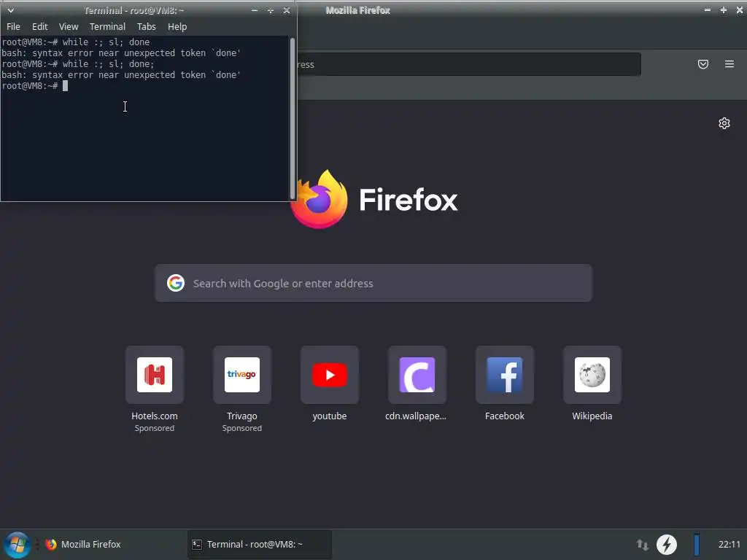747x560 pixels.
Task: Open the start menu orb in taskbar
Action: pos(18,544)
